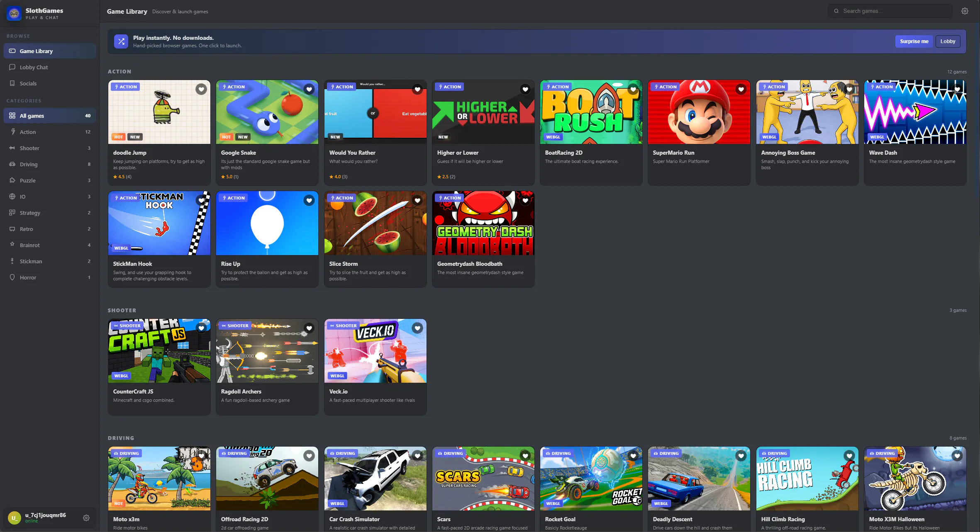This screenshot has width=980, height=532.
Task: Open the Horror category
Action: pyautogui.click(x=50, y=277)
